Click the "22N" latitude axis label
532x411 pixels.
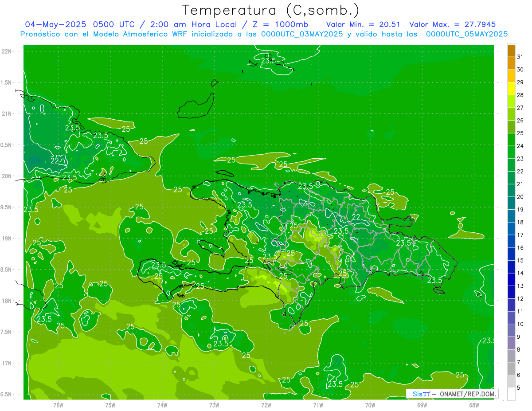click(7, 51)
